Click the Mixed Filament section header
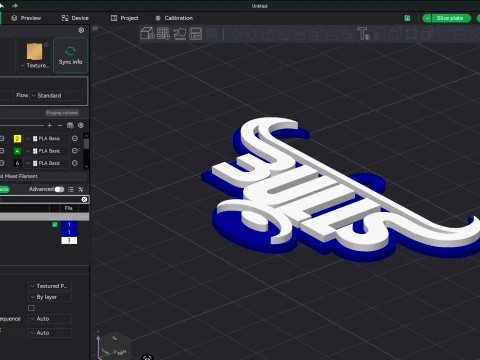Viewport: 480px width, 360px height. (x=43, y=176)
